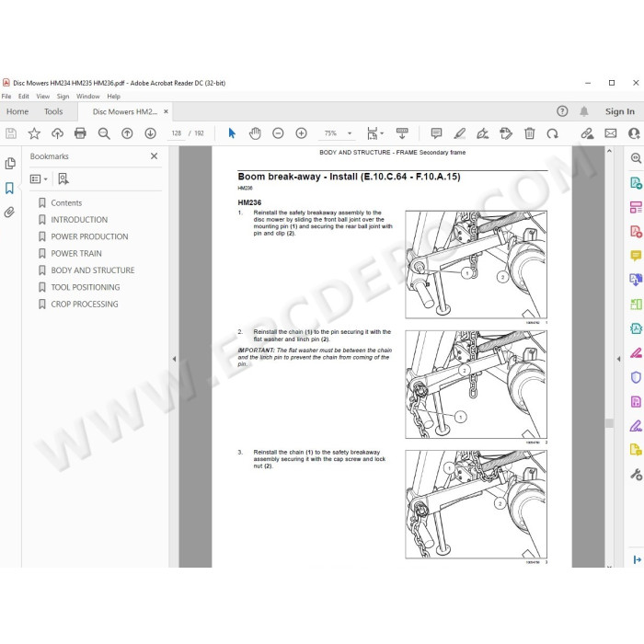The image size is (644, 644).
Task: Go to previous page arrow
Action: click(127, 133)
